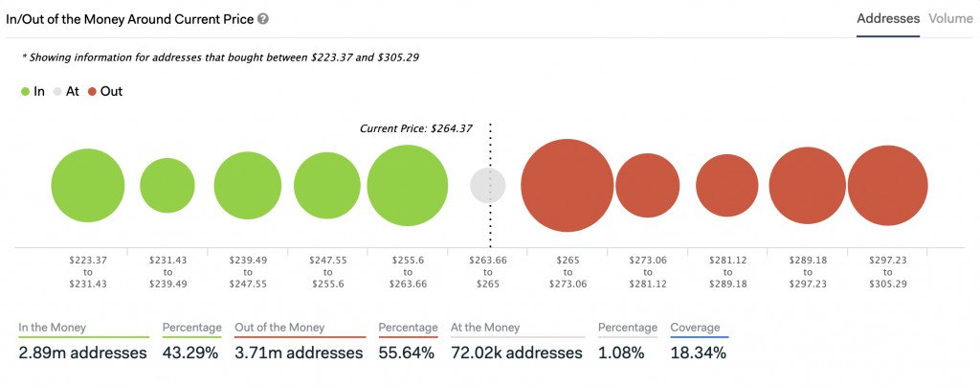Click the red bubble for $297.23 to $305.29
The image size is (980, 388).
coord(887,186)
